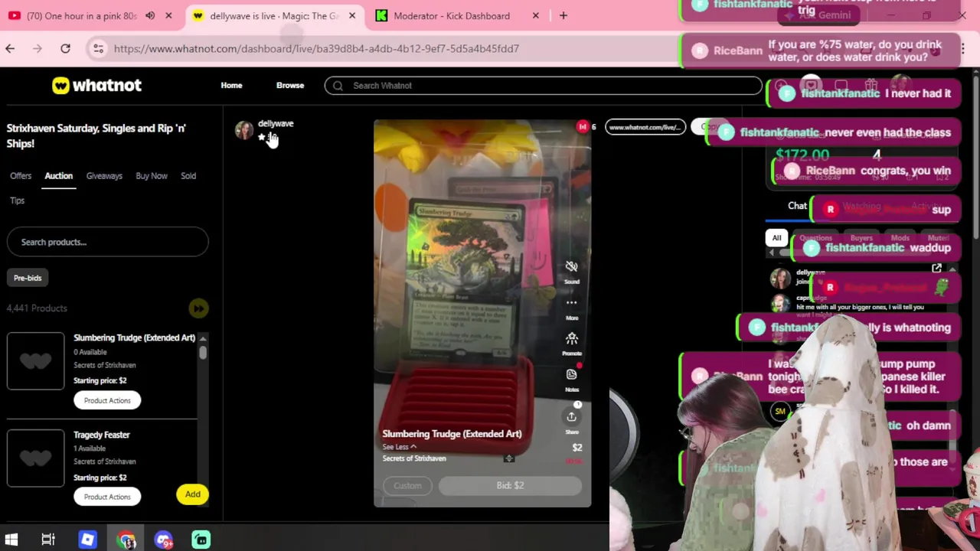This screenshot has height=551, width=980.
Task: Open the Roblox taskbar icon
Action: pyautogui.click(x=87, y=540)
